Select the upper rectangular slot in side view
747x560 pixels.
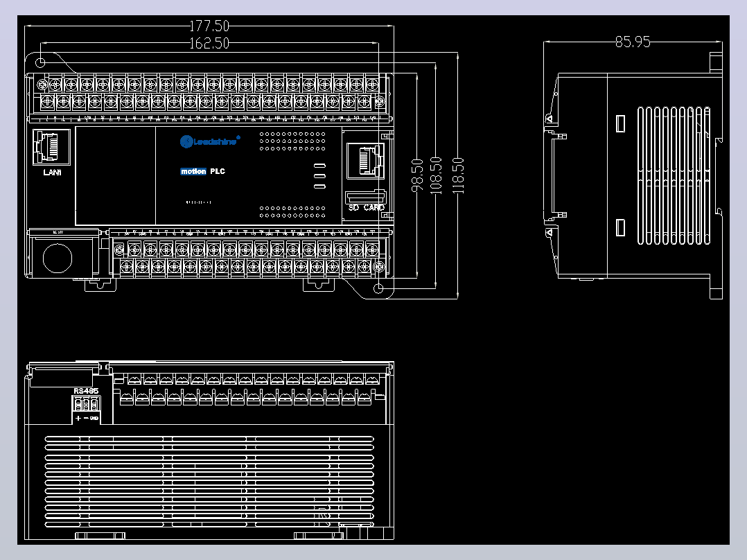coord(620,123)
